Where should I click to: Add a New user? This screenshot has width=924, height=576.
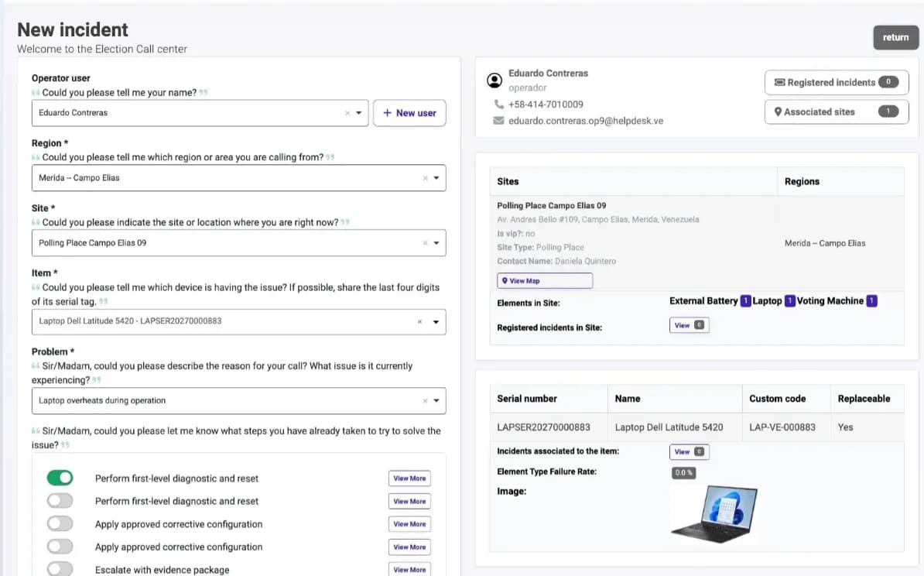[409, 112]
